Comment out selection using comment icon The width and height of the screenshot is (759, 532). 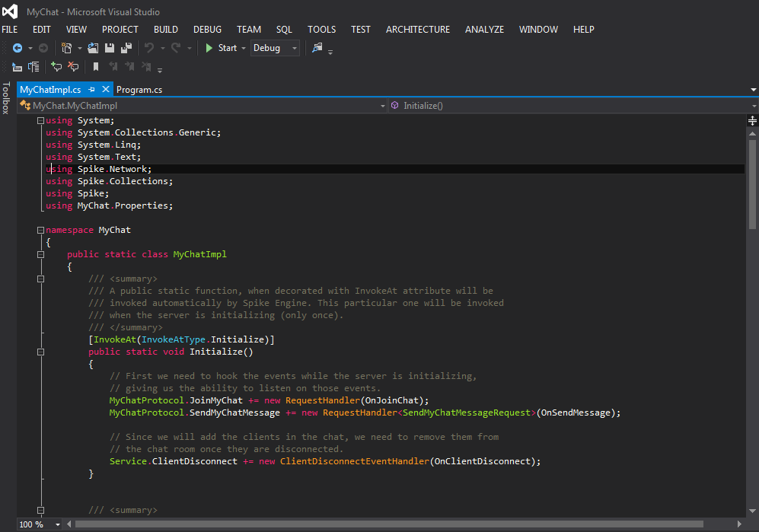(x=55, y=66)
